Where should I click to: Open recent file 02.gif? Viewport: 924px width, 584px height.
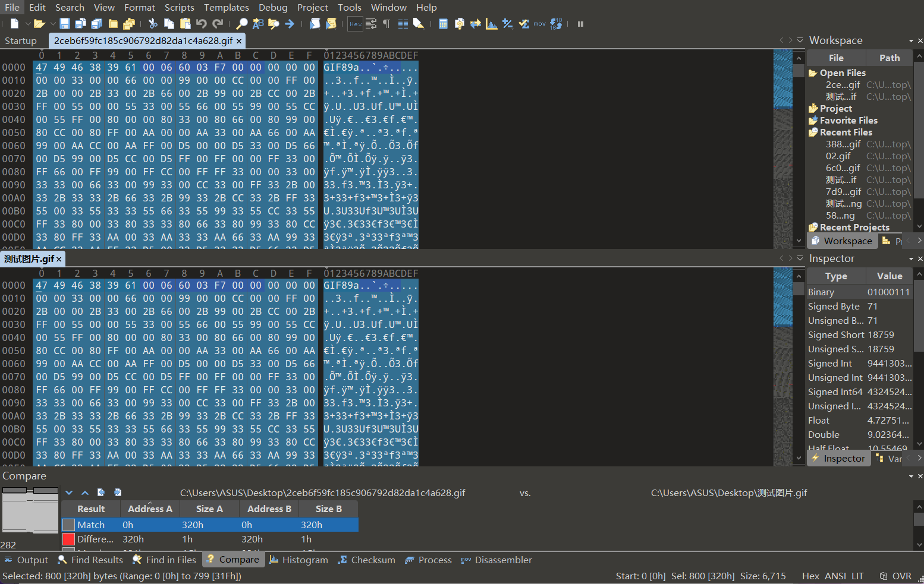click(x=838, y=156)
